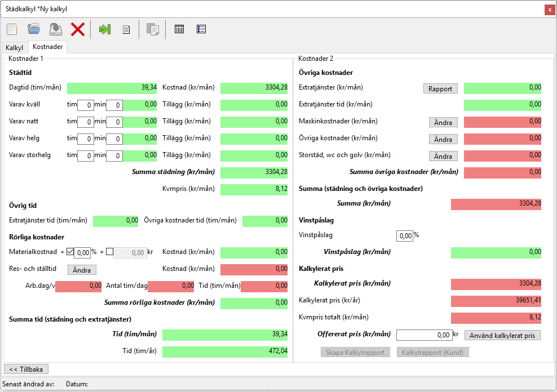Screen dimensions: 557x392
Task: Uncheck the Materialkostnad percent checkbox
Action: (x=70, y=252)
